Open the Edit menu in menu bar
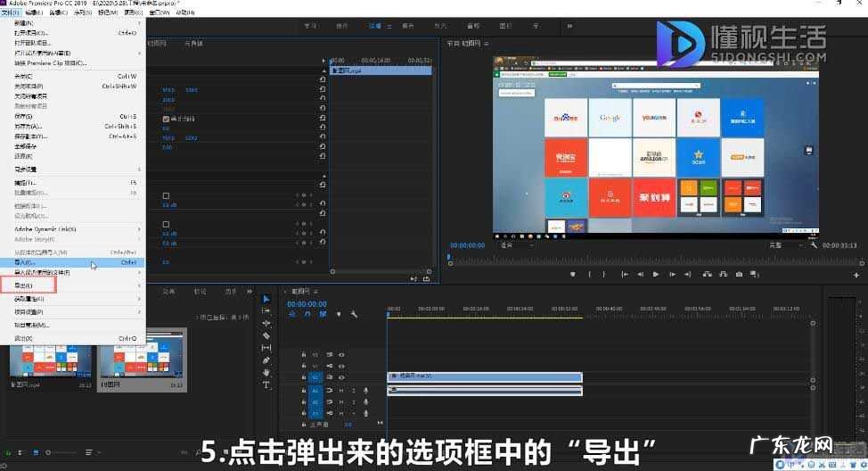 tap(35, 12)
